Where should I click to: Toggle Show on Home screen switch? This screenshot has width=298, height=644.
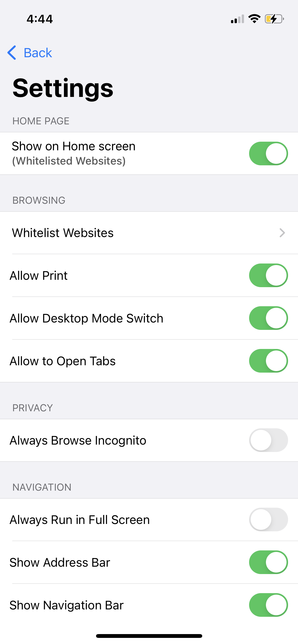(268, 153)
